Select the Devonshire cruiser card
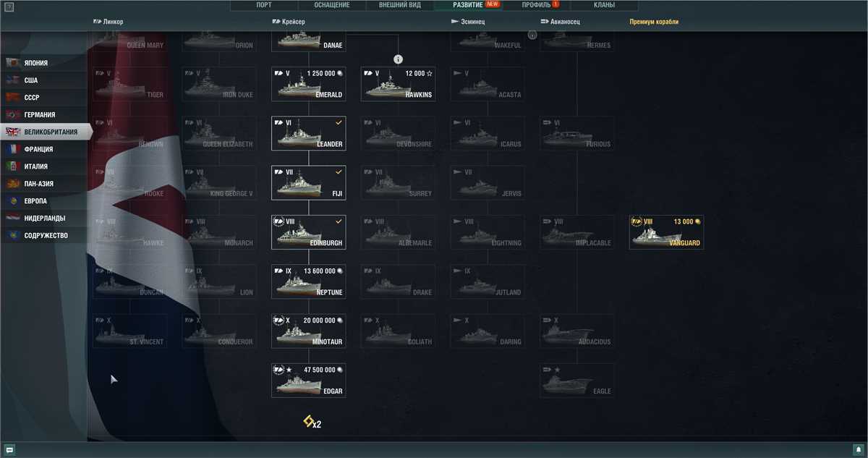The height and width of the screenshot is (458, 868). pos(398,133)
